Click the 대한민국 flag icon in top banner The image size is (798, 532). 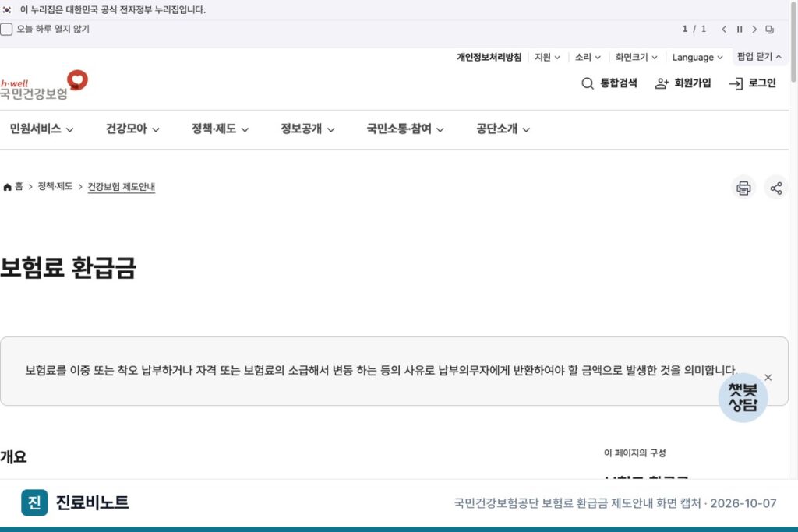[x=6, y=9]
